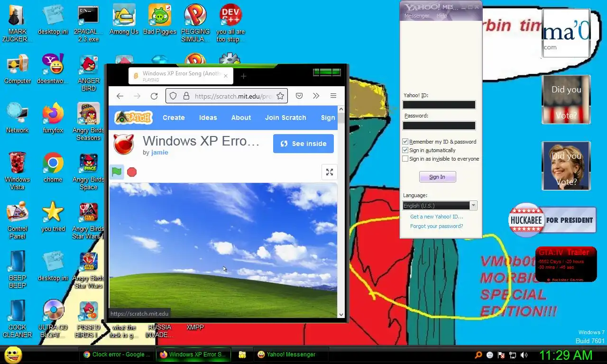
Task: Select the Windows XP Error Song browser tab
Action: click(x=180, y=76)
